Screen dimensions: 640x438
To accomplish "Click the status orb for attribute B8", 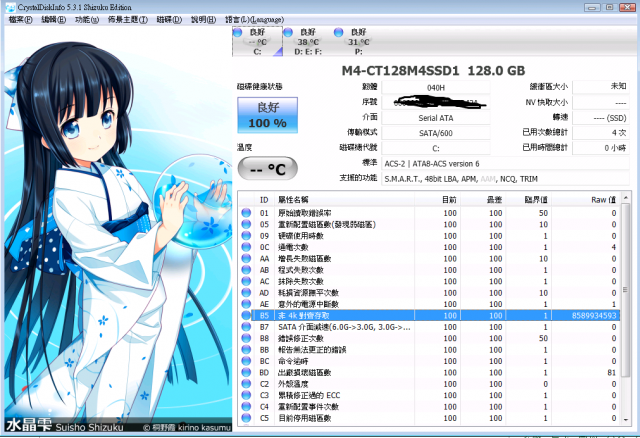I will click(246, 338).
